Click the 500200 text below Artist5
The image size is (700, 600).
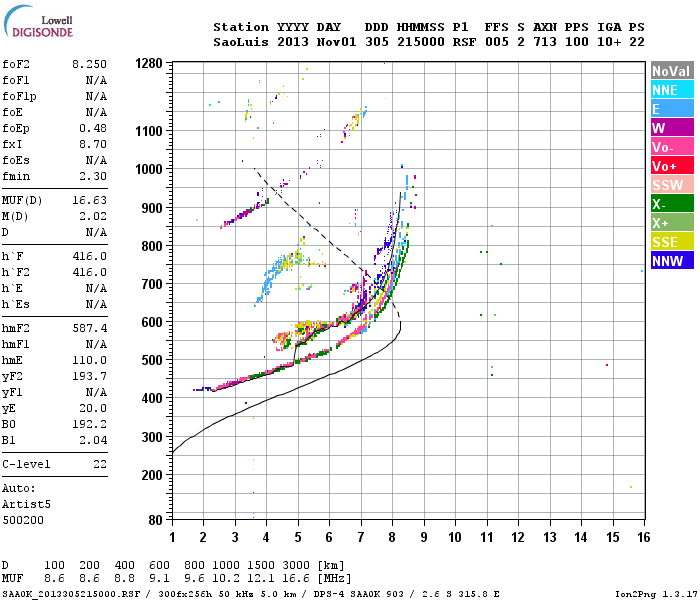click(x=23, y=521)
